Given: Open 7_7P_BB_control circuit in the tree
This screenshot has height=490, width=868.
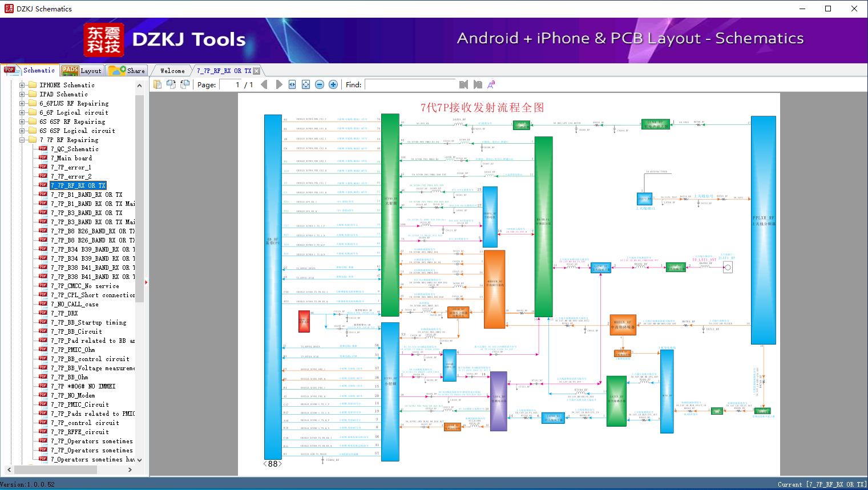Looking at the screenshot, I should 90,359.
